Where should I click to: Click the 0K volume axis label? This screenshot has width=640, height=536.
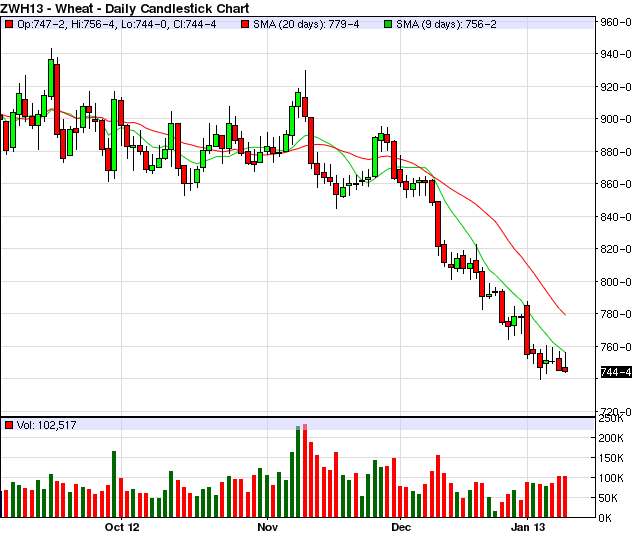coord(605,518)
